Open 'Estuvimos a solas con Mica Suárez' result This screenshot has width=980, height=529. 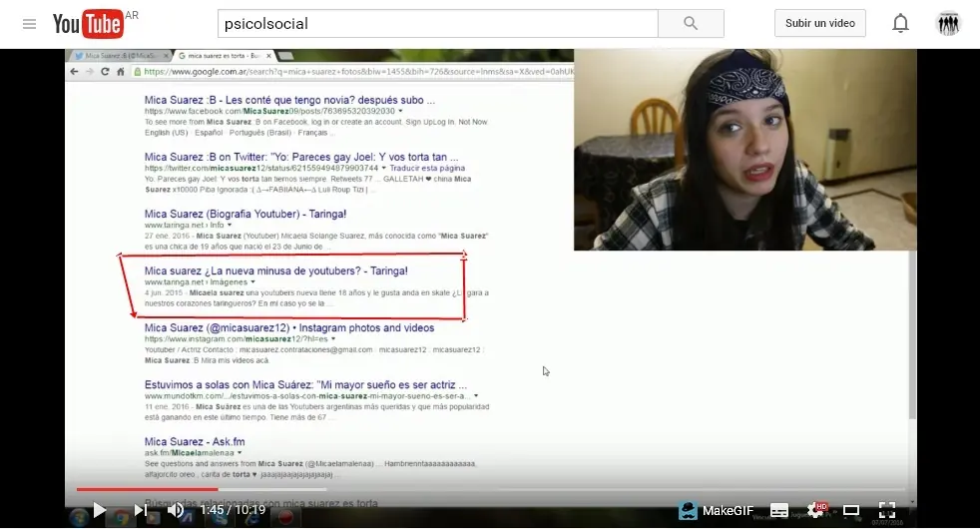[x=305, y=384]
